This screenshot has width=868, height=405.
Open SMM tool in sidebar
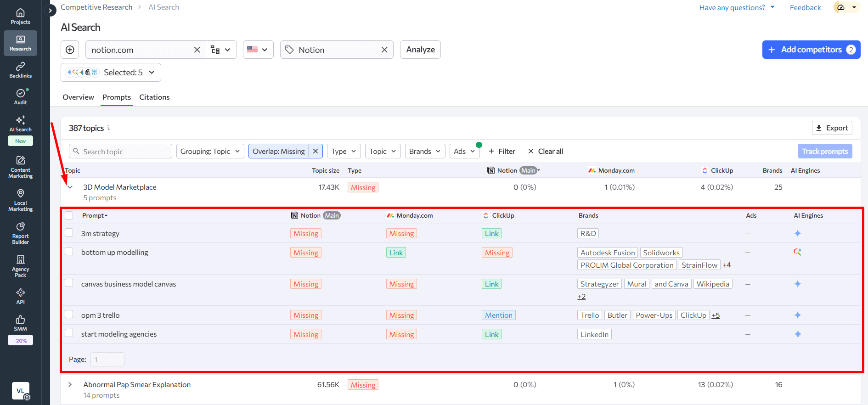[x=20, y=323]
